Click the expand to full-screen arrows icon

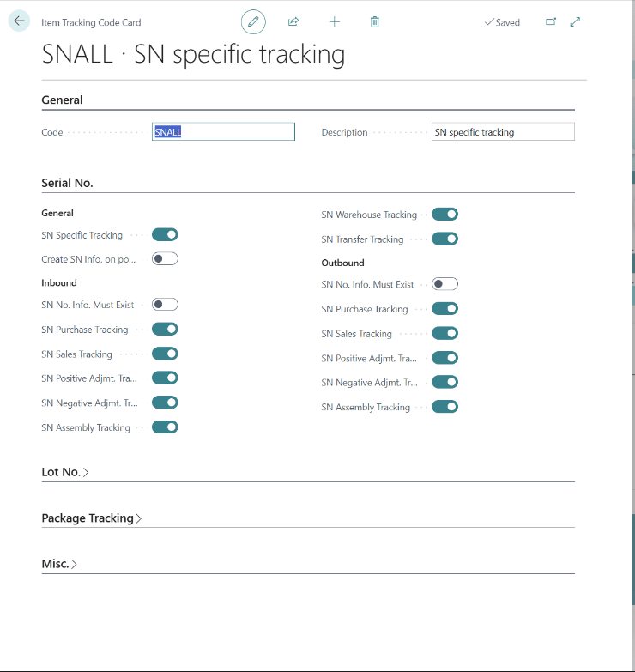[575, 22]
